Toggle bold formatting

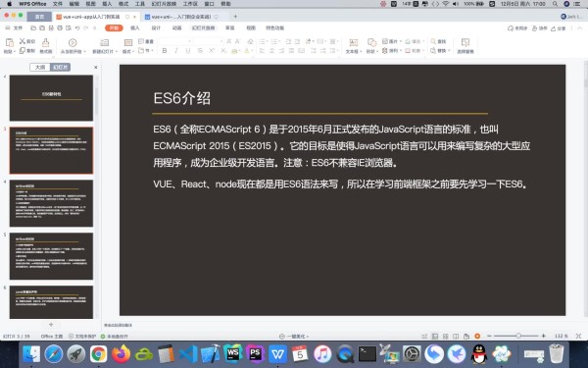tap(165, 51)
